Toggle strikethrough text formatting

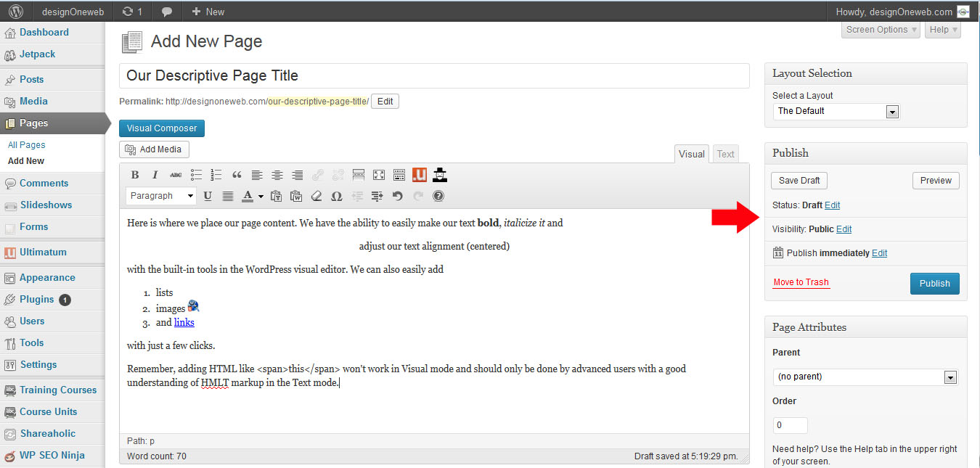(x=176, y=175)
